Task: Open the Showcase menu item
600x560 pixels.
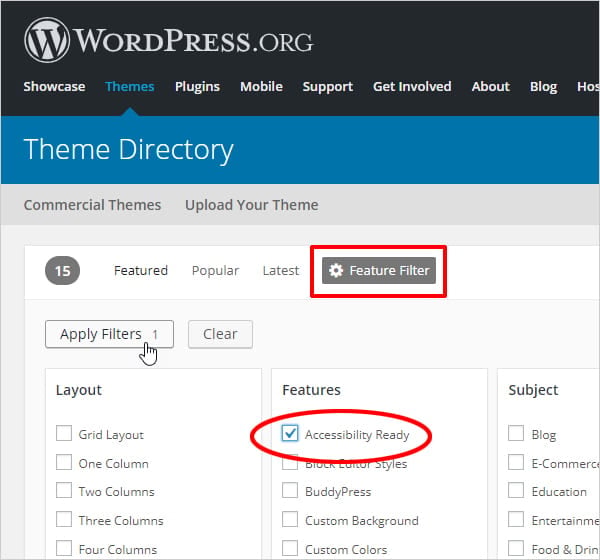Action: 54,87
